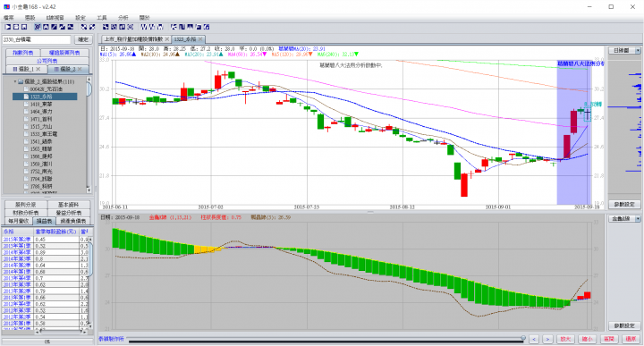Screen dimensions: 644x346
Task: Select the 基本資料 tab
Action: [x=69, y=205]
